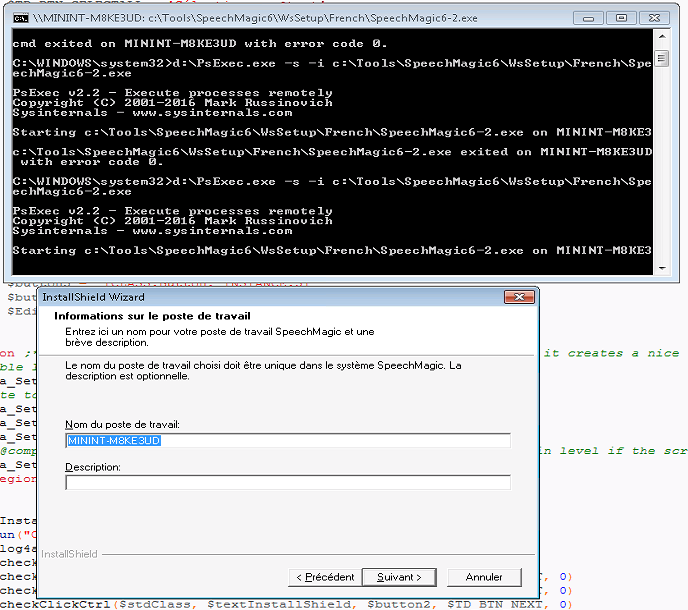
Task: Click the "Nom du poste de travail:" label
Action: (x=122, y=425)
